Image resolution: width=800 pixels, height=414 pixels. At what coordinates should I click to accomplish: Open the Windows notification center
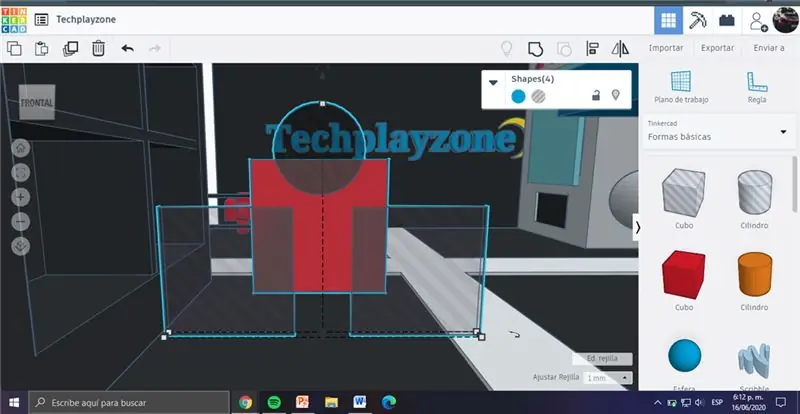click(781, 402)
